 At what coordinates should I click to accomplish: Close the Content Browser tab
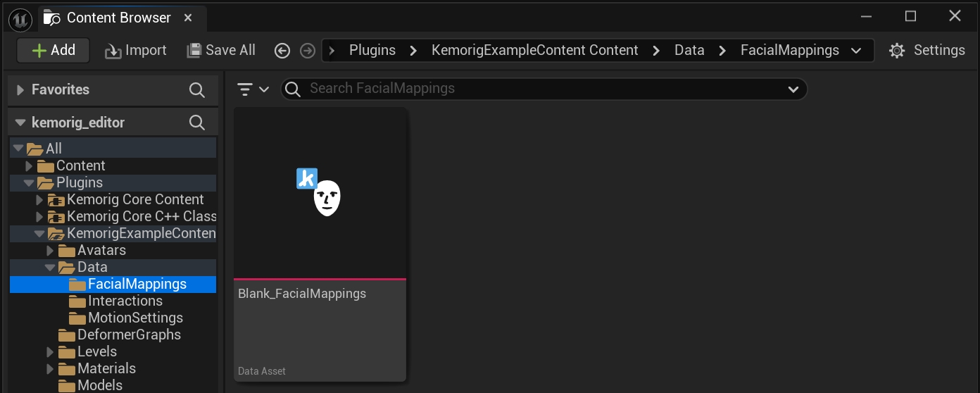pos(188,18)
